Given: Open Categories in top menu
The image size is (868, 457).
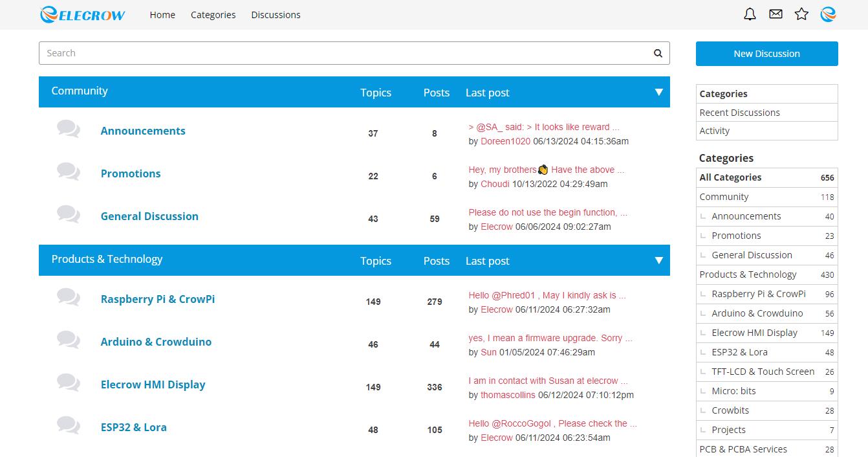Looking at the screenshot, I should tap(213, 14).
